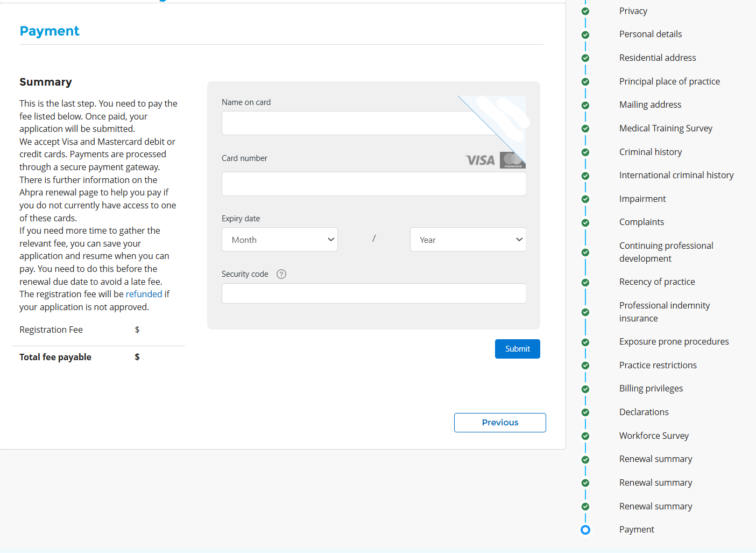
Task: Open Professional indemnity insurance step
Action: click(x=665, y=312)
